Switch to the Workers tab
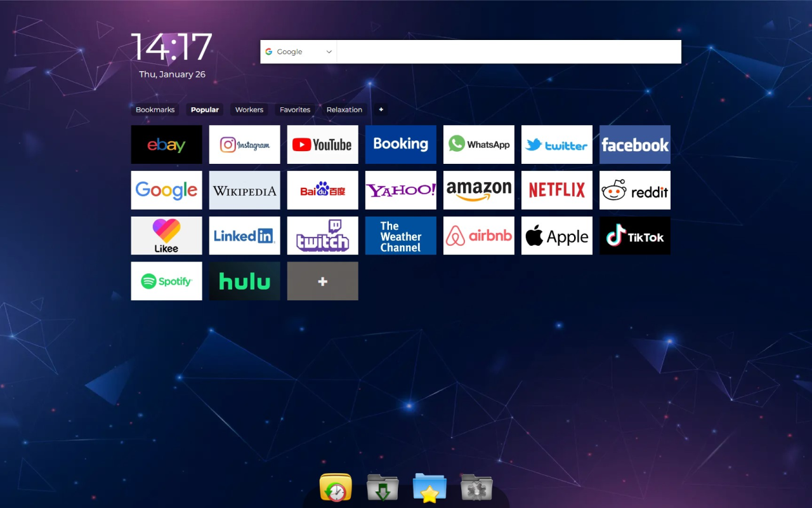Screen dimensions: 812x508 [x=249, y=110]
